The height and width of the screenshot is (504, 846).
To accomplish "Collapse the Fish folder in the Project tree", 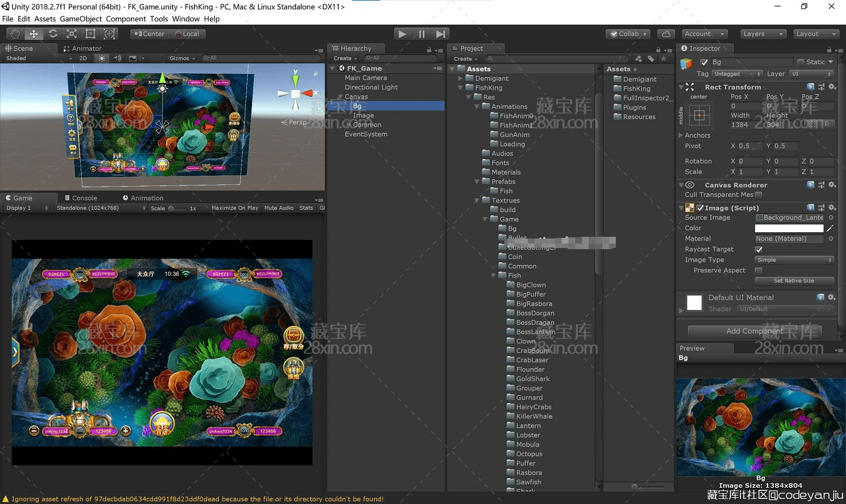I will point(495,275).
